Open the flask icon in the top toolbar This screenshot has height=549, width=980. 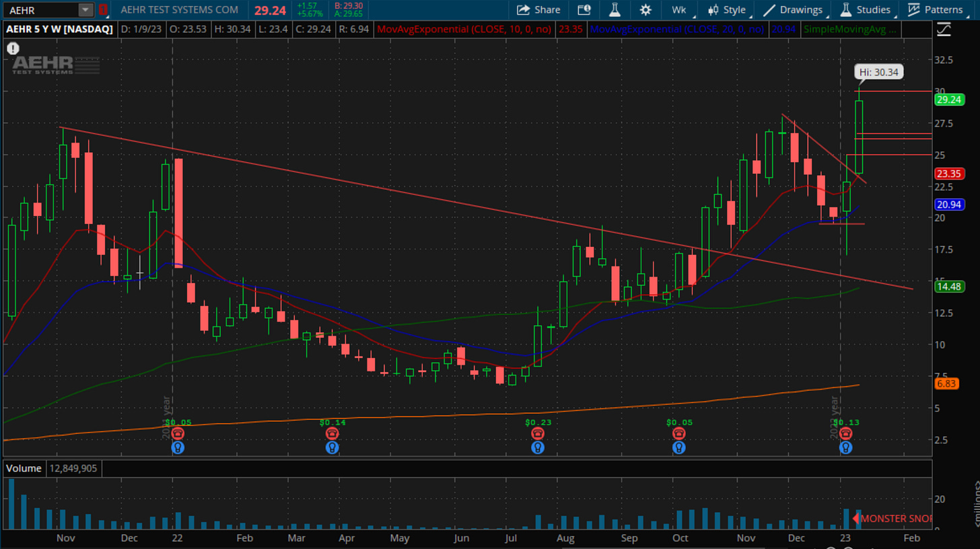614,9
